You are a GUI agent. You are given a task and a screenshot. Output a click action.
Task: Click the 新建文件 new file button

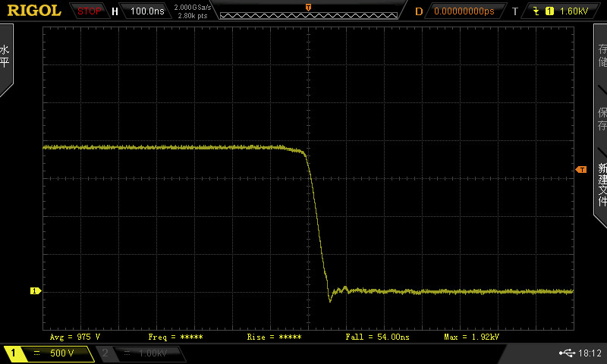(602, 184)
